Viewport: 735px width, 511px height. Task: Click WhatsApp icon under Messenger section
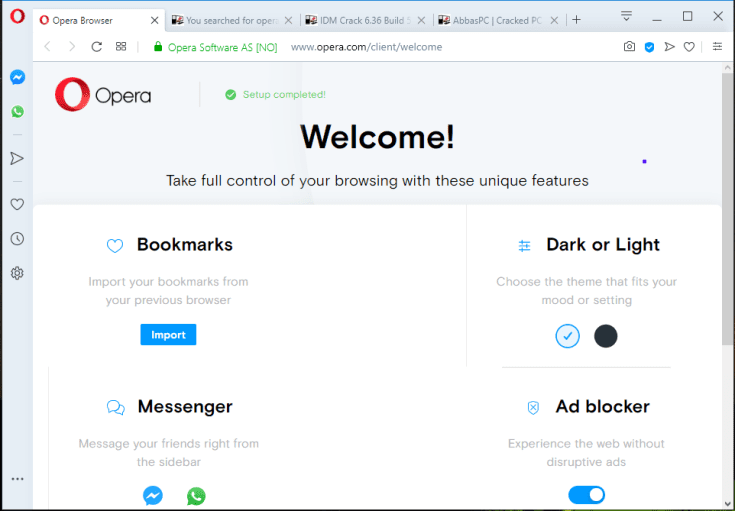(196, 496)
